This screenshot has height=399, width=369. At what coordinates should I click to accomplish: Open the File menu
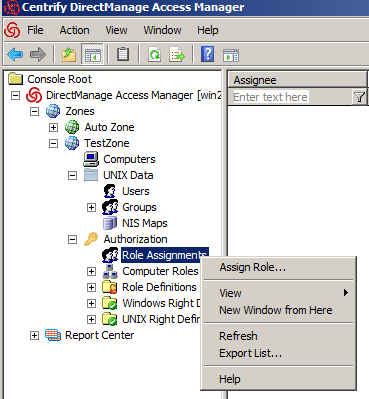[x=35, y=30]
